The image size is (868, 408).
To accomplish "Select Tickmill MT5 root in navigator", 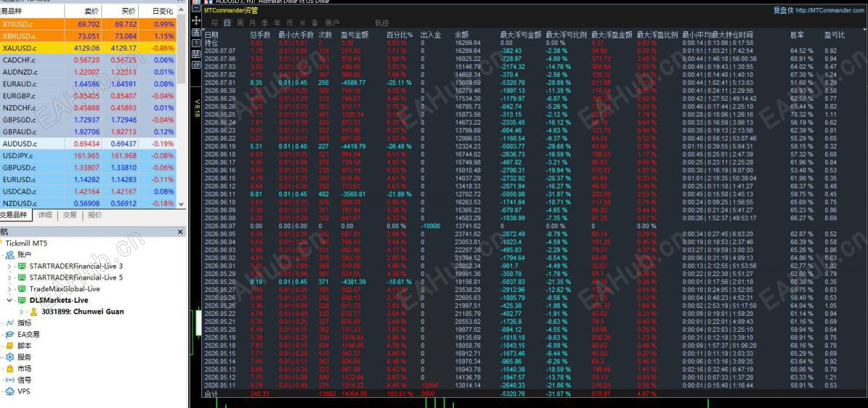I will tap(27, 243).
